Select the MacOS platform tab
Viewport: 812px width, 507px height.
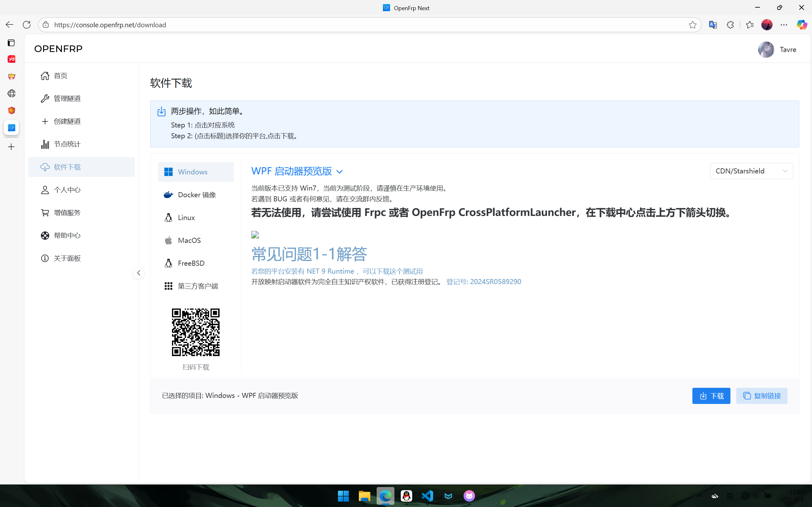[x=196, y=240]
